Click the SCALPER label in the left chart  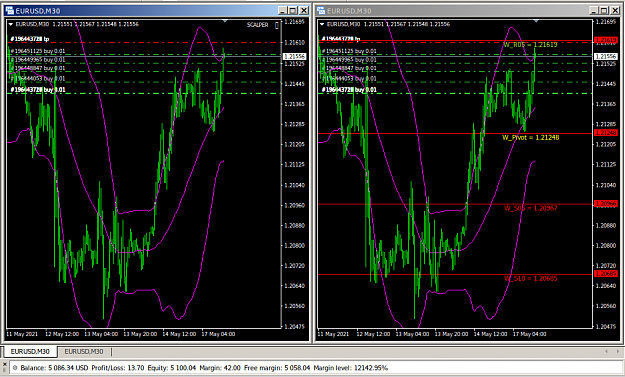coord(257,25)
